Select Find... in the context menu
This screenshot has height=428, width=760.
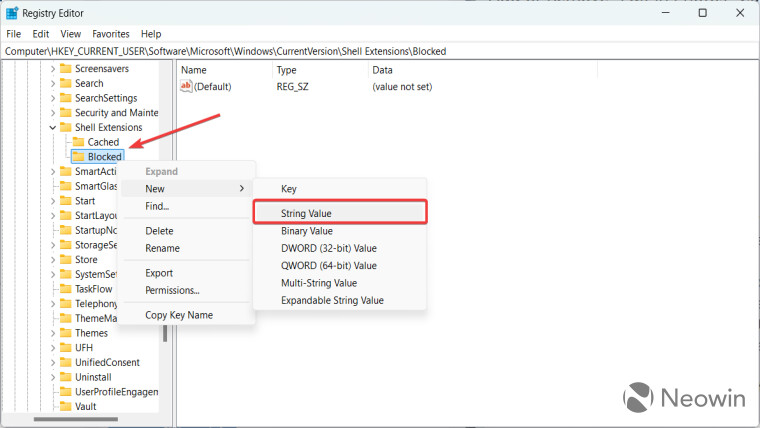(x=186, y=206)
